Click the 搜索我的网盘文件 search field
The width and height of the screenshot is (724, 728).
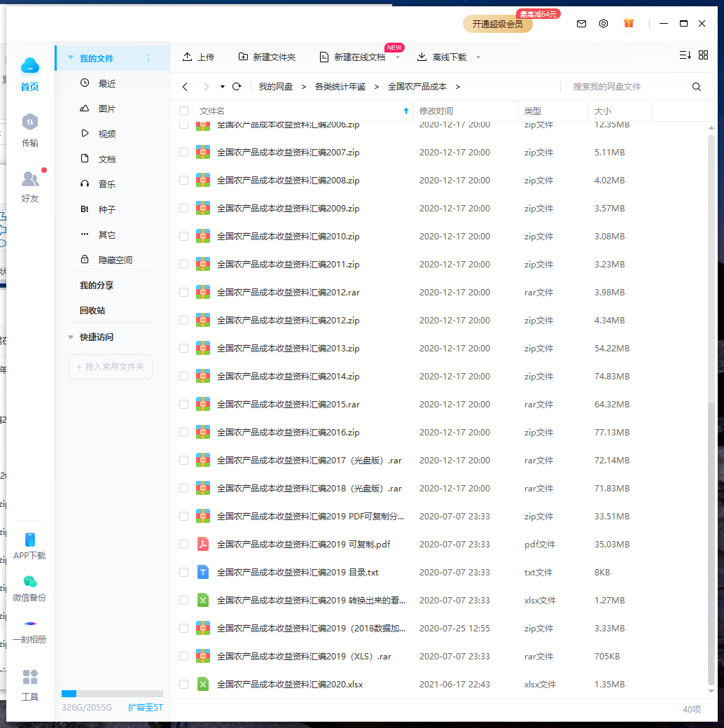pyautogui.click(x=627, y=87)
